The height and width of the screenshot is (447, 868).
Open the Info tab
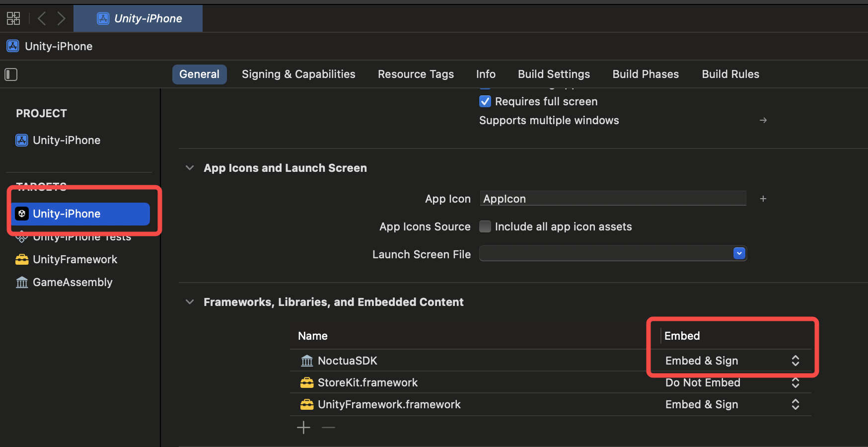pyautogui.click(x=486, y=74)
